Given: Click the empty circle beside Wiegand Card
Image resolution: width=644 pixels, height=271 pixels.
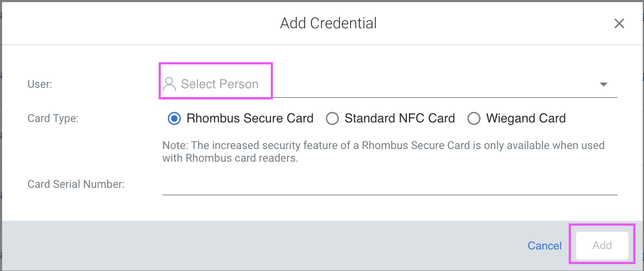Looking at the screenshot, I should coord(474,119).
